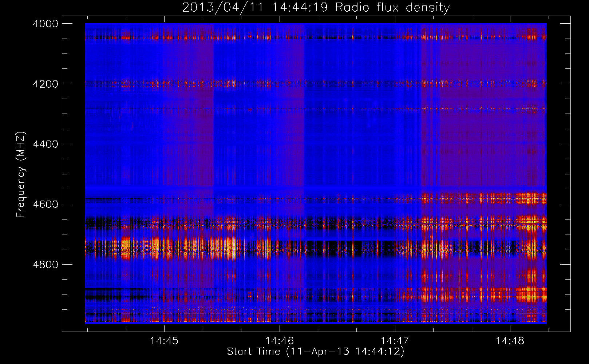Select the 4800 frequency tick label
589x364 pixels.
tap(46, 265)
